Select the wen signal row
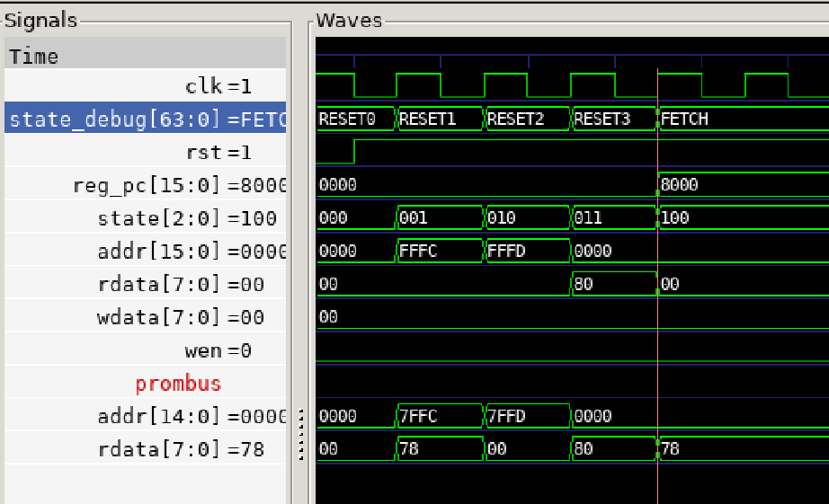 146,350
